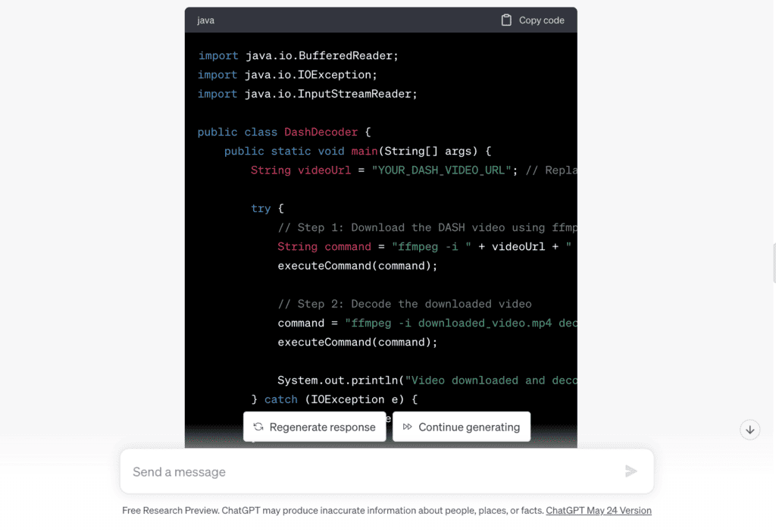Click the Copy code text label

click(541, 20)
